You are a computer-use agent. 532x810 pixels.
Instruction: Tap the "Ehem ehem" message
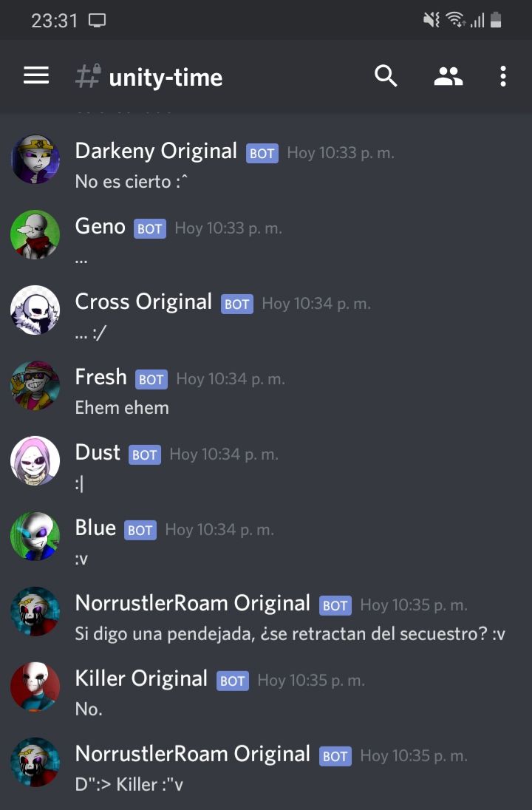[122, 407]
